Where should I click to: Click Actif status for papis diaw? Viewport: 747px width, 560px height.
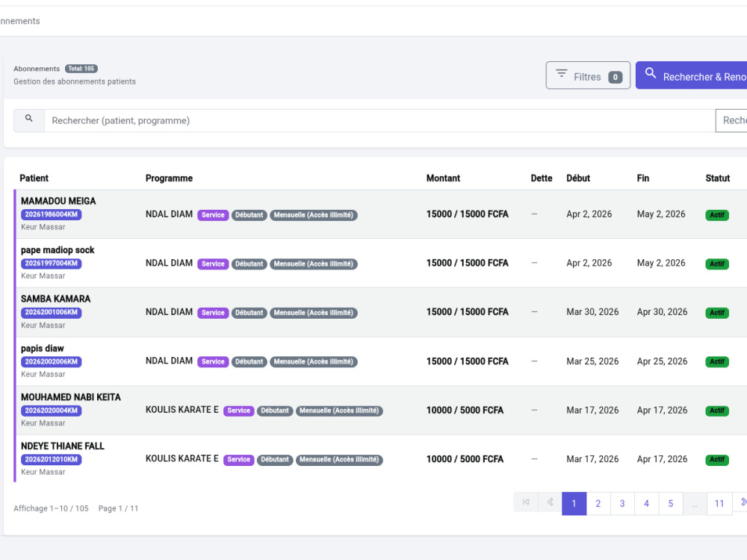pyautogui.click(x=717, y=361)
